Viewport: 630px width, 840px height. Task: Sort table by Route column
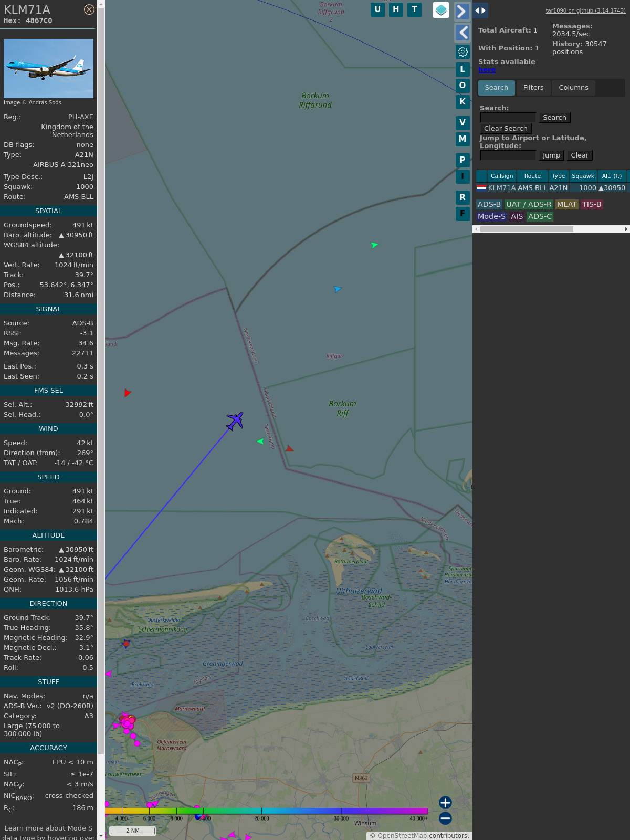532,176
